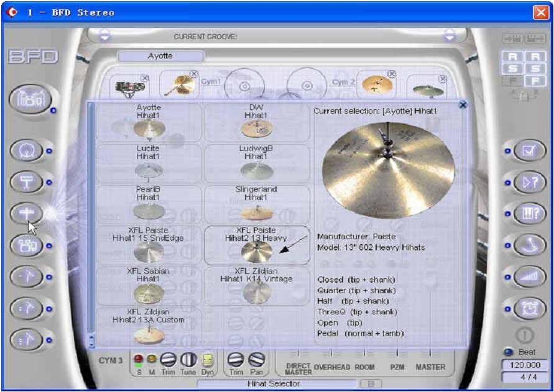Click the play-question-mark help button
This screenshot has height=392, width=554.
pyautogui.click(x=530, y=183)
